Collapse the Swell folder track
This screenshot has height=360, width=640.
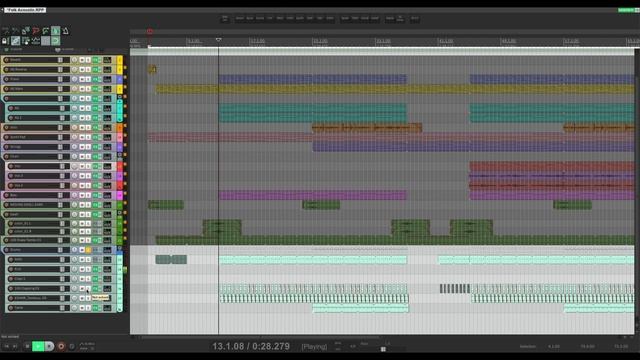120,213
